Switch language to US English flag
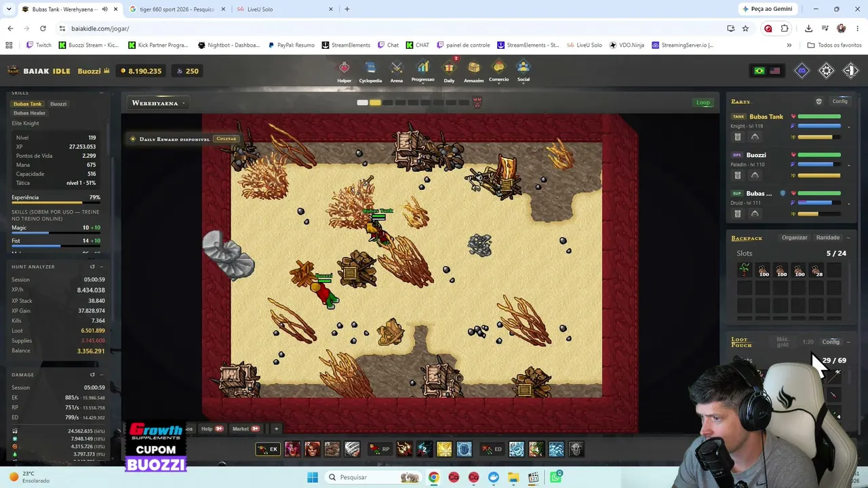The height and width of the screenshot is (488, 868). click(774, 70)
